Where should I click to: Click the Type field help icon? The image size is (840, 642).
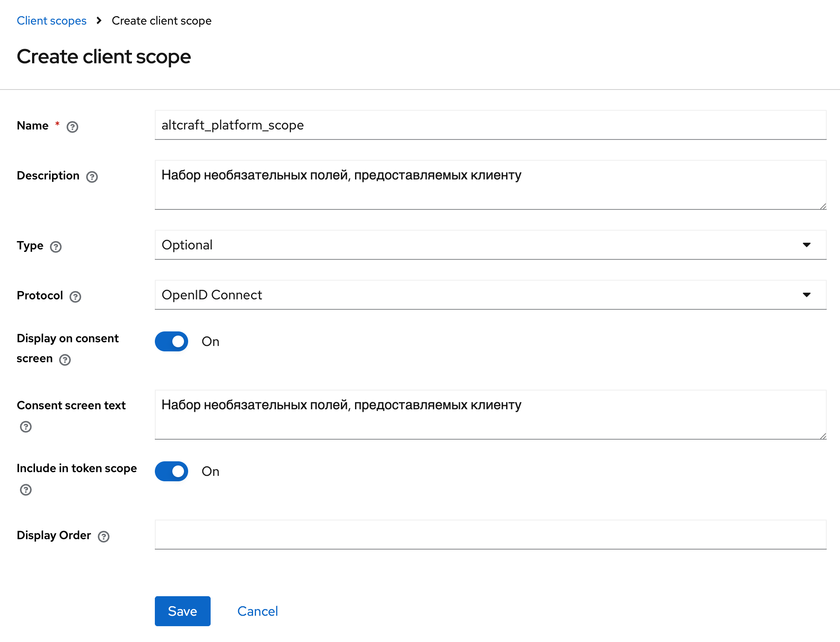(56, 246)
